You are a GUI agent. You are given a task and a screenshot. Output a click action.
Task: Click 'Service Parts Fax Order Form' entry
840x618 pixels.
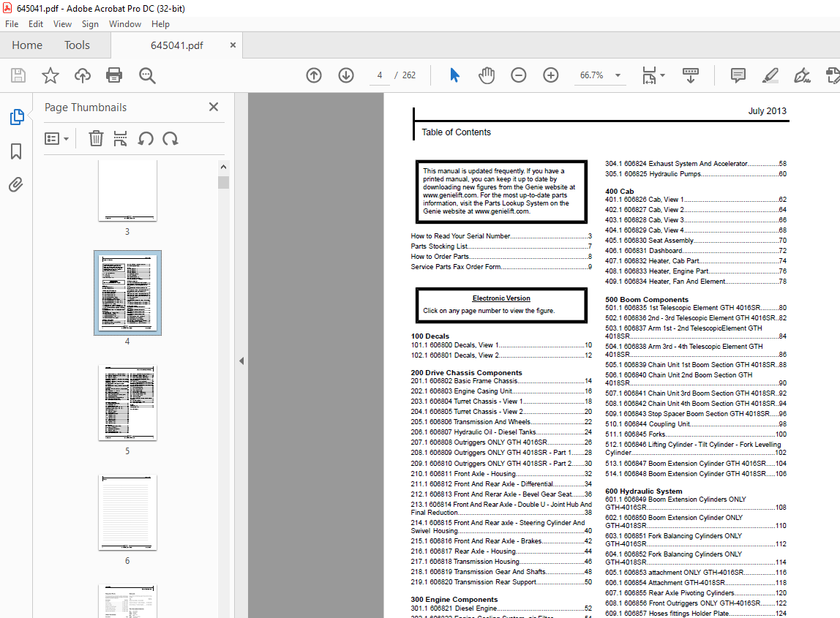[501, 267]
